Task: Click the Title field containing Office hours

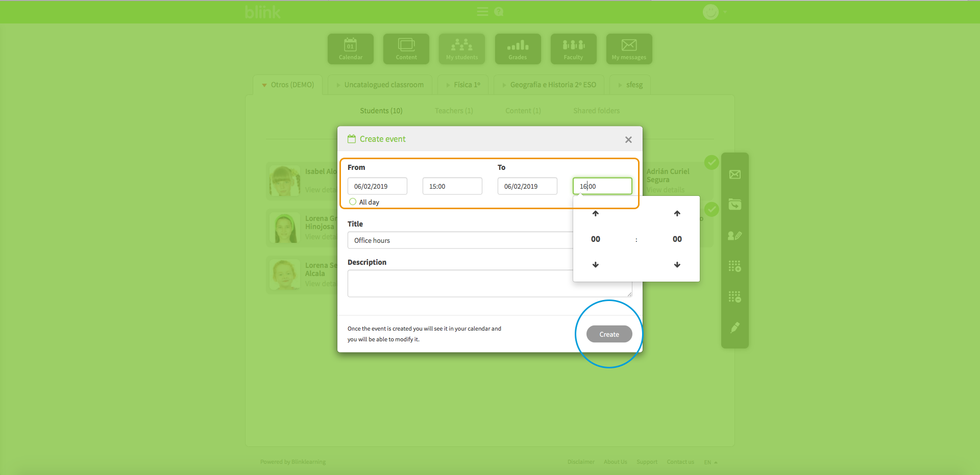Action: pos(459,240)
